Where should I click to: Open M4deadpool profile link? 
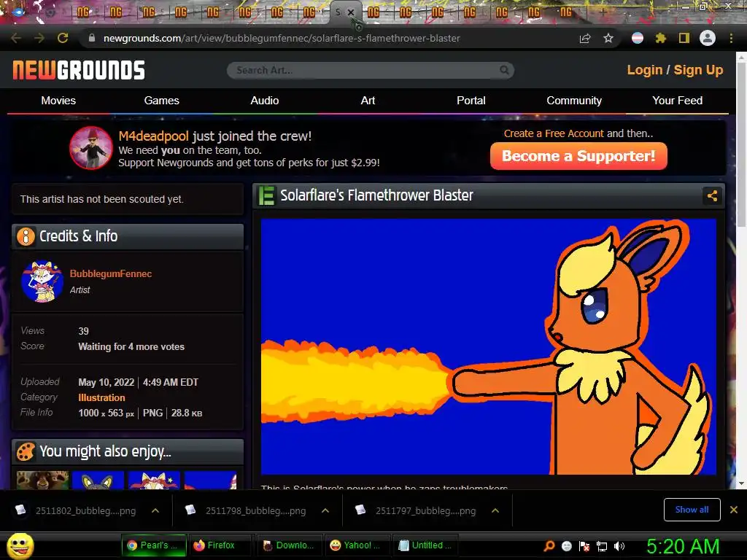point(153,136)
